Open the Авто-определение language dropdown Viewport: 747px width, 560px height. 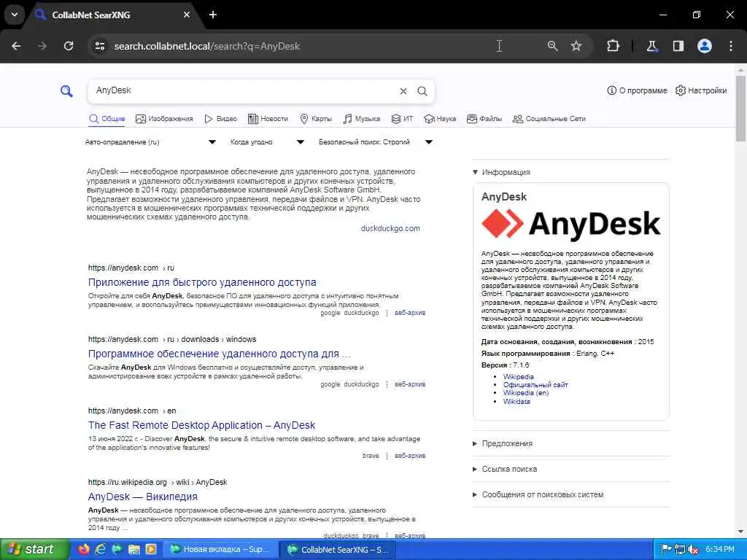(x=150, y=142)
